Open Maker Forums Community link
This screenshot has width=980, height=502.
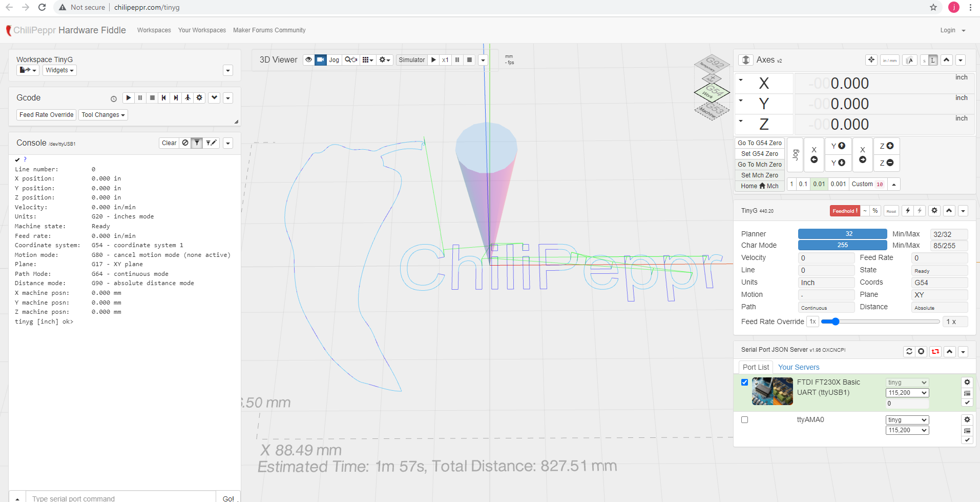(x=269, y=30)
